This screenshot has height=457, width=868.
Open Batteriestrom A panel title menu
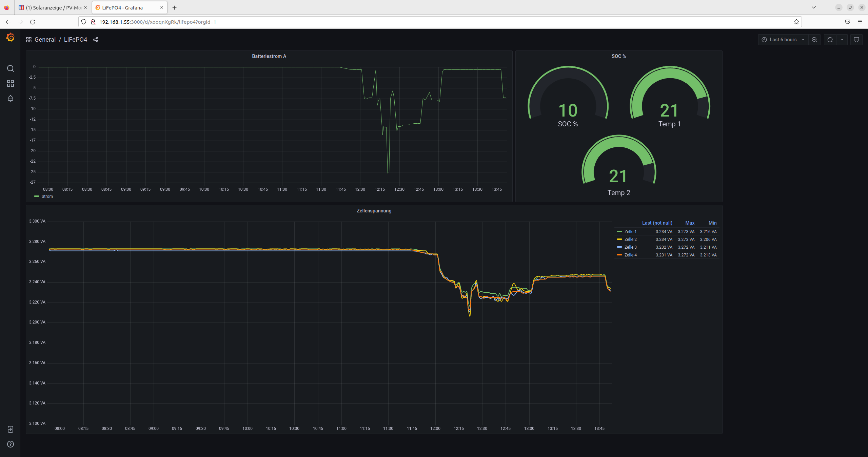pyautogui.click(x=269, y=56)
